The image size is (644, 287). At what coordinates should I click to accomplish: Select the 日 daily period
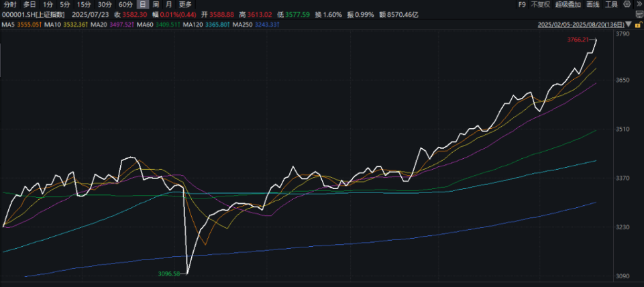point(142,5)
